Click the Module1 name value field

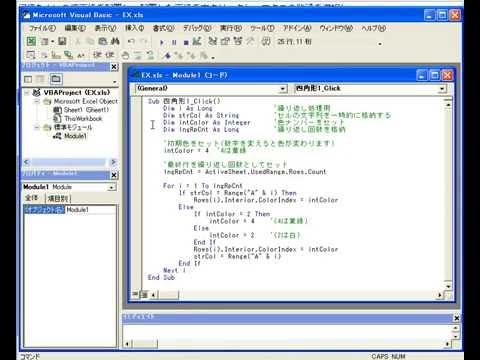pos(90,210)
